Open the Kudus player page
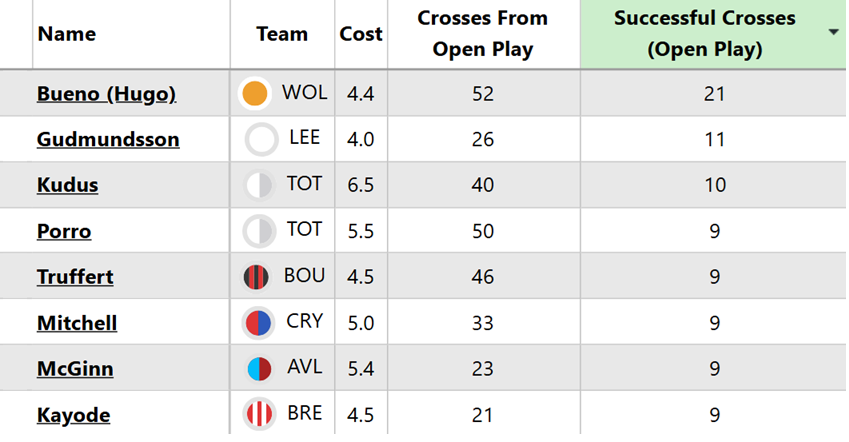849x442 pixels. (x=67, y=186)
